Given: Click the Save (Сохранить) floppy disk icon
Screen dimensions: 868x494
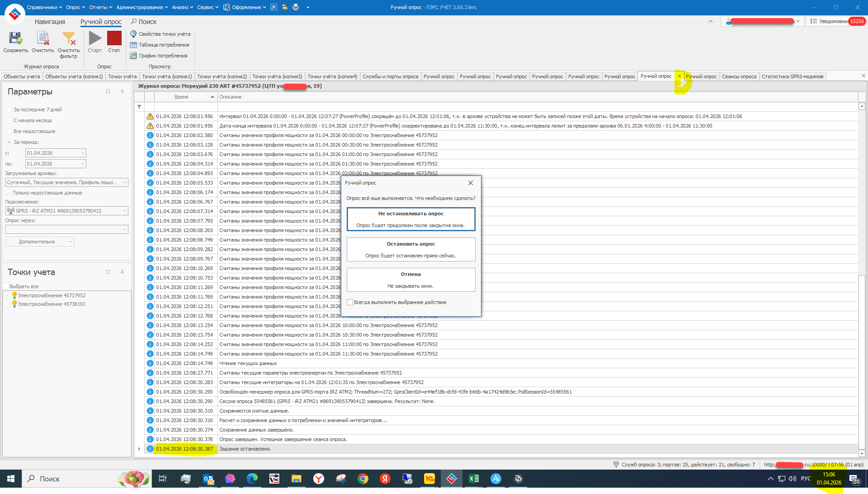Looking at the screenshot, I should 15,39.
